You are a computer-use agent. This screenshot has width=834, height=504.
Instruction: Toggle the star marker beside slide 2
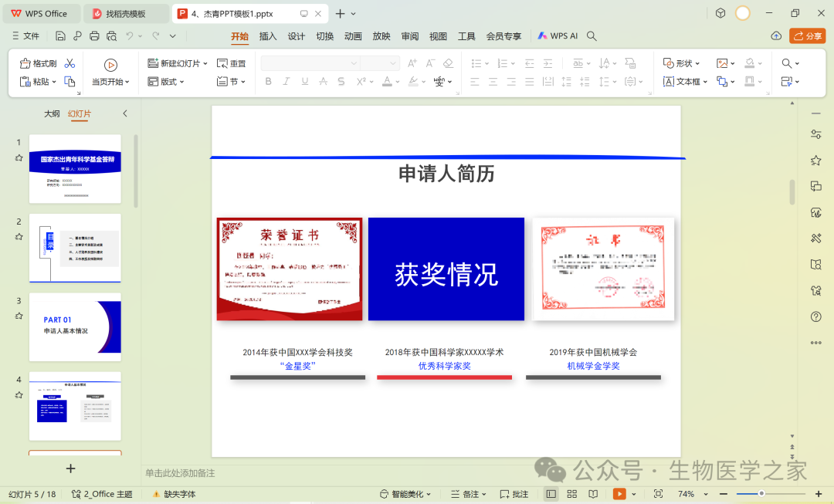coord(19,237)
